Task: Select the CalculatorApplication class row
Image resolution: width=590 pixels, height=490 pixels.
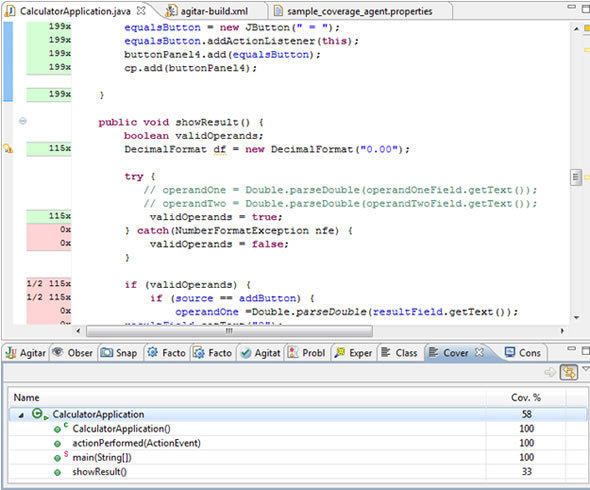Action: click(297, 414)
